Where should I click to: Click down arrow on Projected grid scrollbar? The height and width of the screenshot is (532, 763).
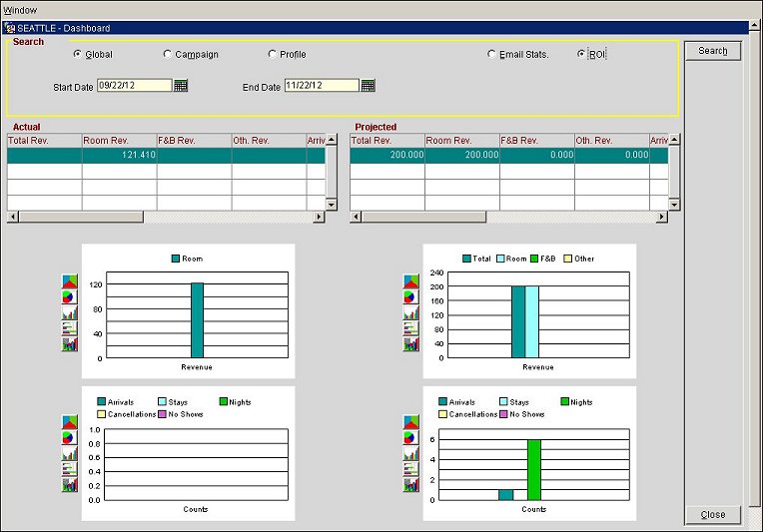click(674, 205)
